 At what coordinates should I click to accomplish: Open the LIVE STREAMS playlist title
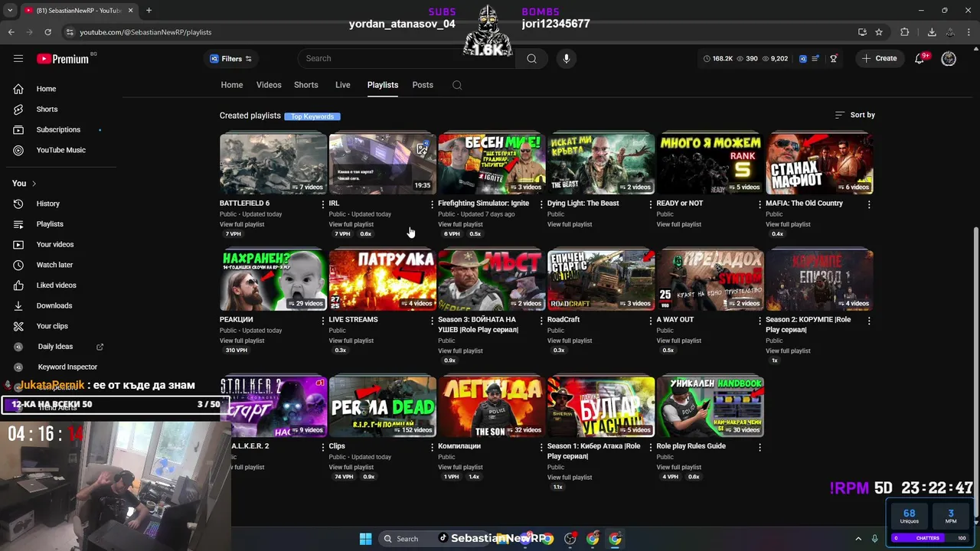(x=353, y=319)
